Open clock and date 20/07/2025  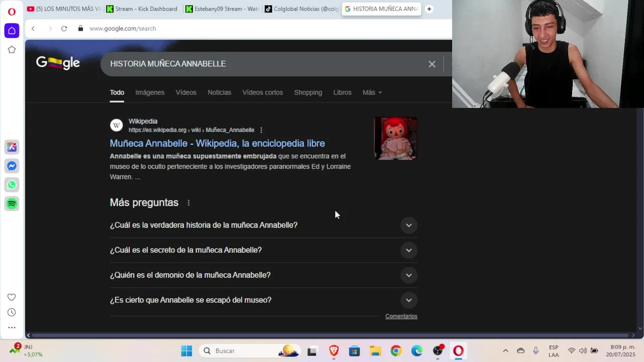click(x=620, y=351)
